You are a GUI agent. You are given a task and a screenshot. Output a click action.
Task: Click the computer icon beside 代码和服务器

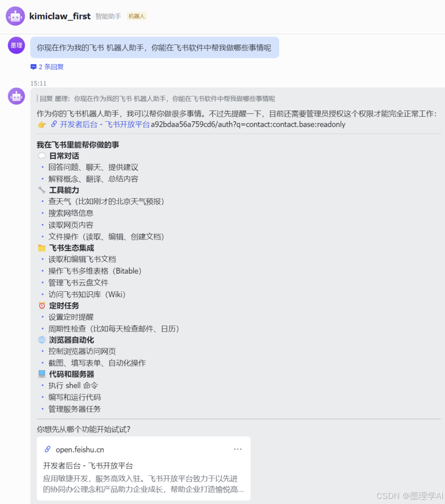click(x=42, y=374)
